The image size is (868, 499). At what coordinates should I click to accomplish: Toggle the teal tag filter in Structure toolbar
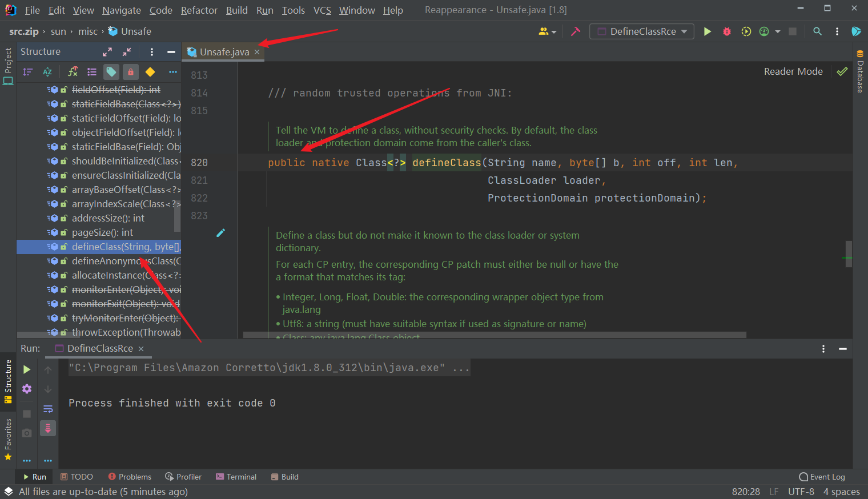tap(111, 72)
